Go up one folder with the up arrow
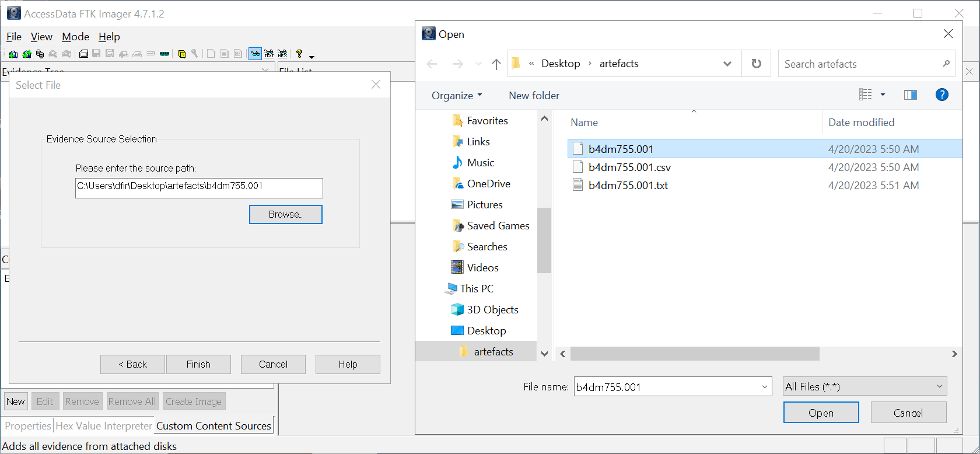980x454 pixels. click(496, 64)
